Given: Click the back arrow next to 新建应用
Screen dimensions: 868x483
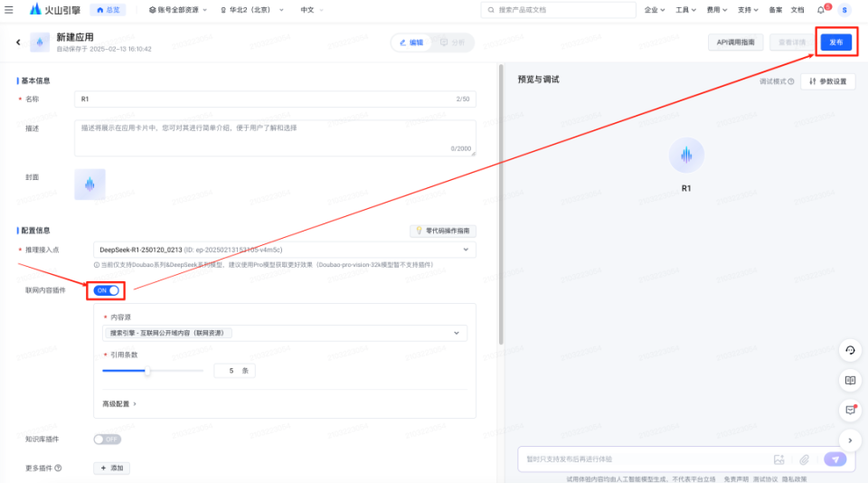Looking at the screenshot, I should click(18, 43).
